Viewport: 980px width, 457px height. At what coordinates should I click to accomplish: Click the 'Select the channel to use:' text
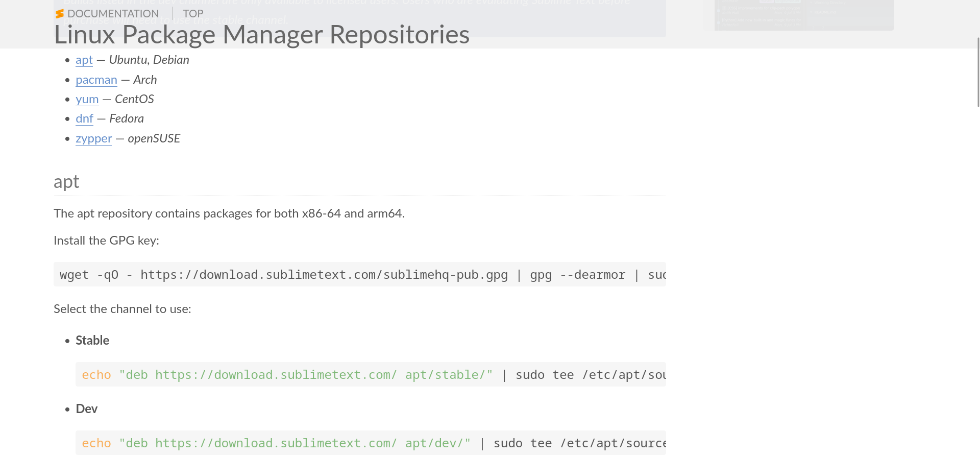(x=122, y=309)
